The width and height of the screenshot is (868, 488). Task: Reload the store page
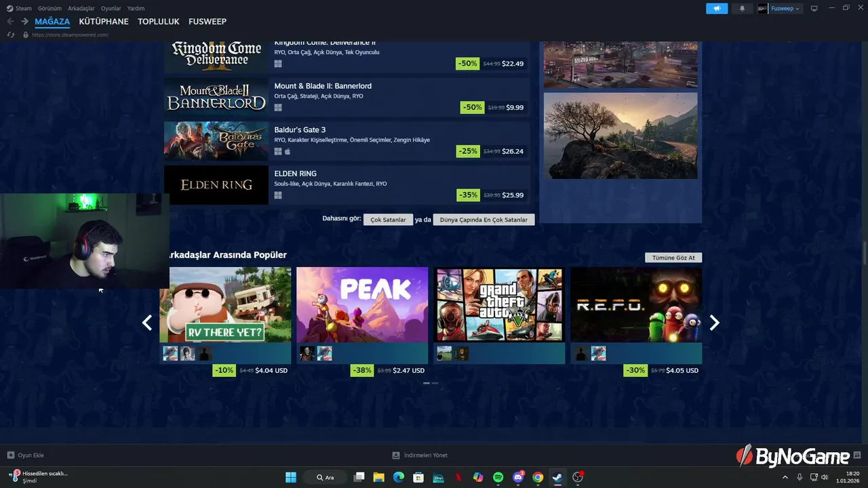point(10,35)
